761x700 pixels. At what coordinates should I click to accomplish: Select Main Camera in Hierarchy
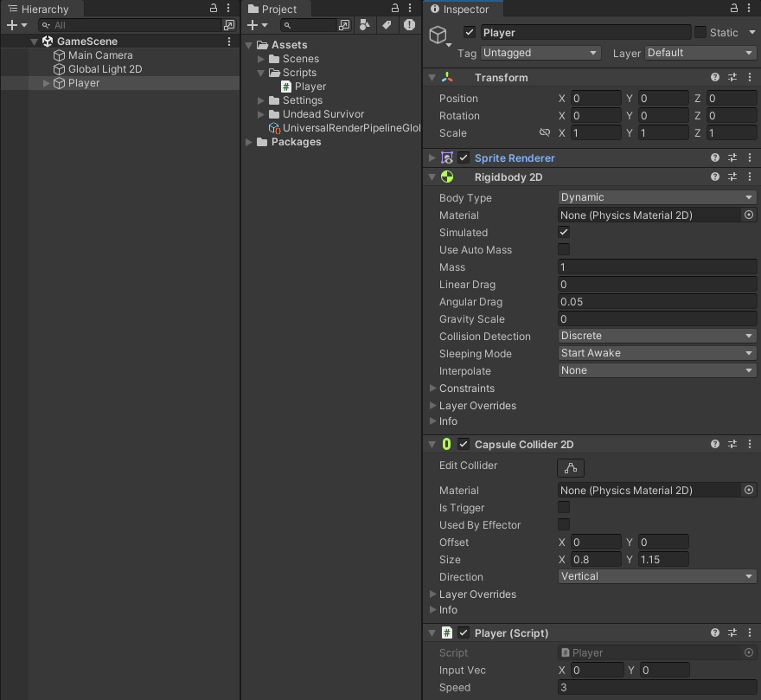100,55
